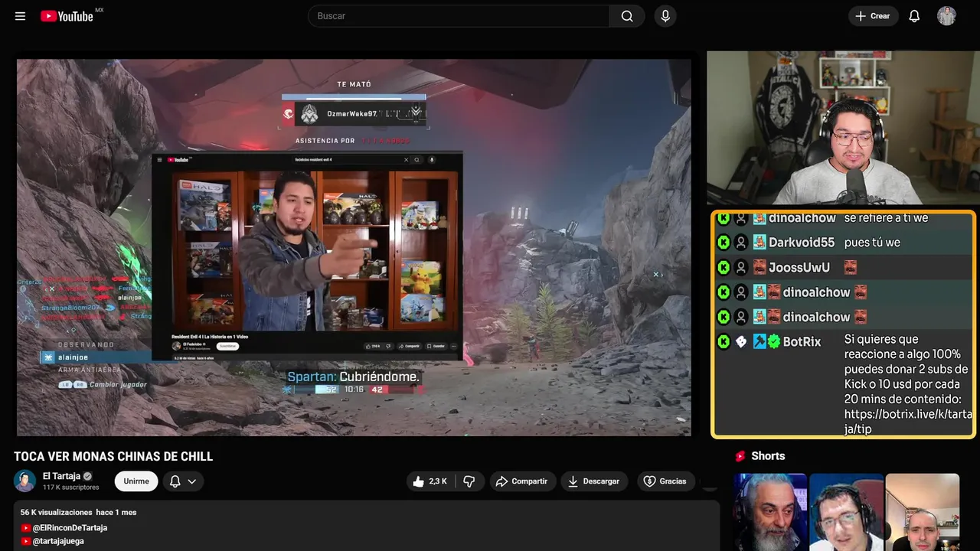The width and height of the screenshot is (980, 551).
Task: Go to YouTube home via logo
Action: [x=67, y=16]
